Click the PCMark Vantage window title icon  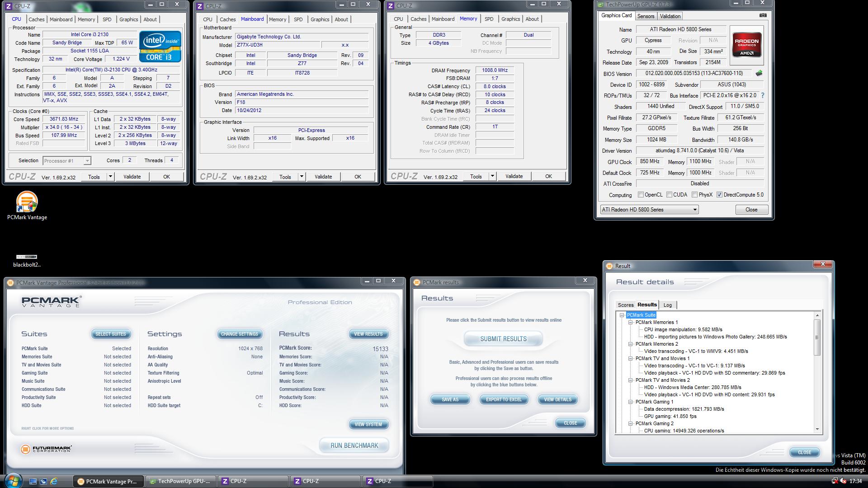11,283
